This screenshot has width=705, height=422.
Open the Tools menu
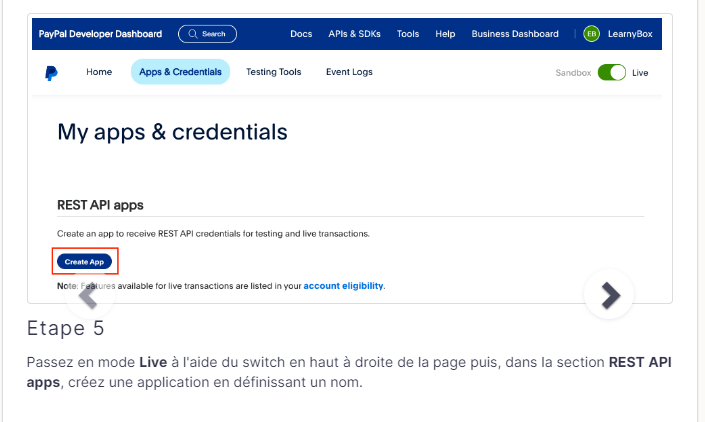point(408,34)
